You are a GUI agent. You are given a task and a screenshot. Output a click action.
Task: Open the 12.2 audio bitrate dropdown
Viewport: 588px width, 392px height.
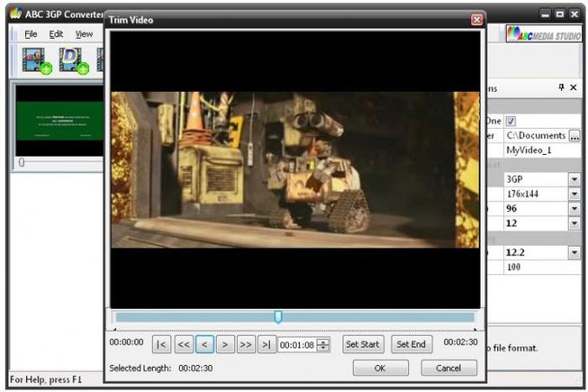coord(574,253)
